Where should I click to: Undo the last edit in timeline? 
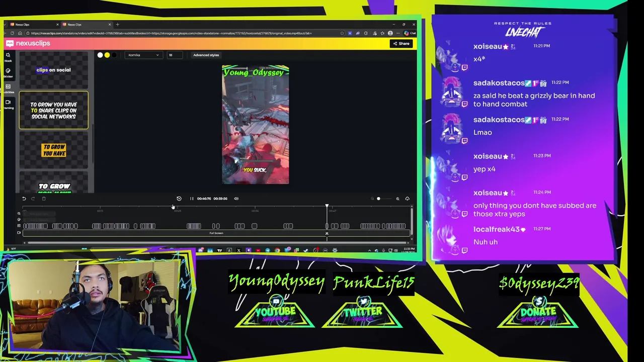24,199
